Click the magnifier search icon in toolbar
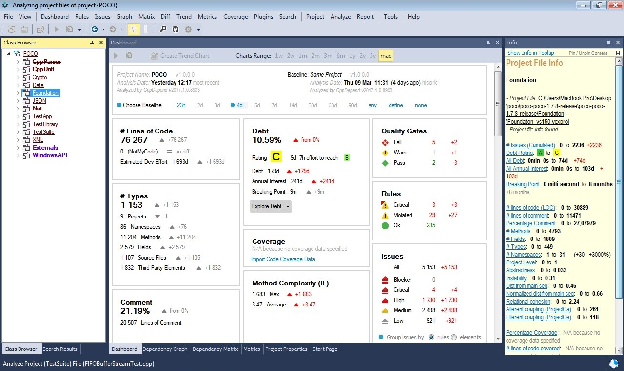The width and height of the screenshot is (624, 371). click(x=163, y=29)
